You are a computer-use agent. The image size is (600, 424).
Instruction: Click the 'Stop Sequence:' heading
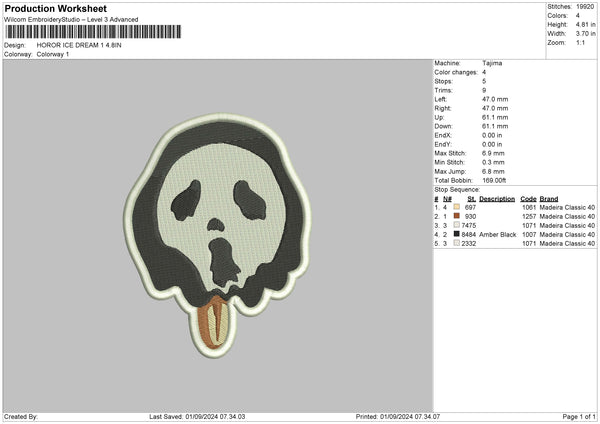pyautogui.click(x=457, y=190)
